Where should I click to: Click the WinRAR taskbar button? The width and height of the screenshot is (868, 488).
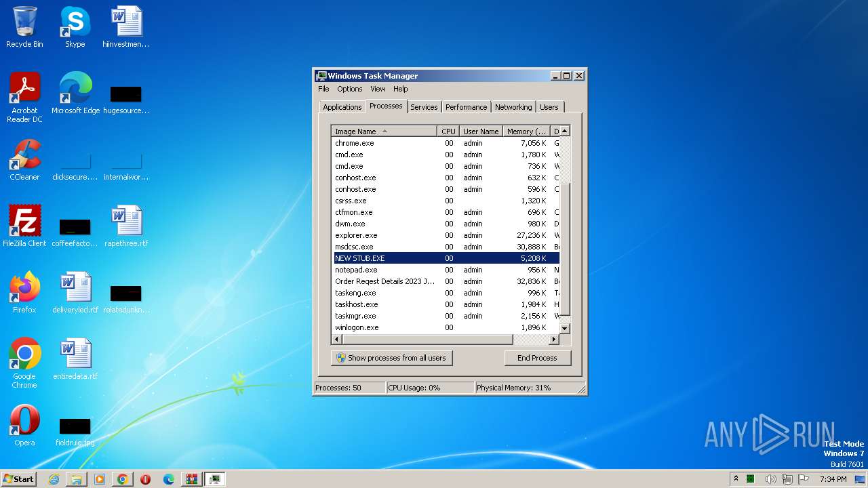192,479
